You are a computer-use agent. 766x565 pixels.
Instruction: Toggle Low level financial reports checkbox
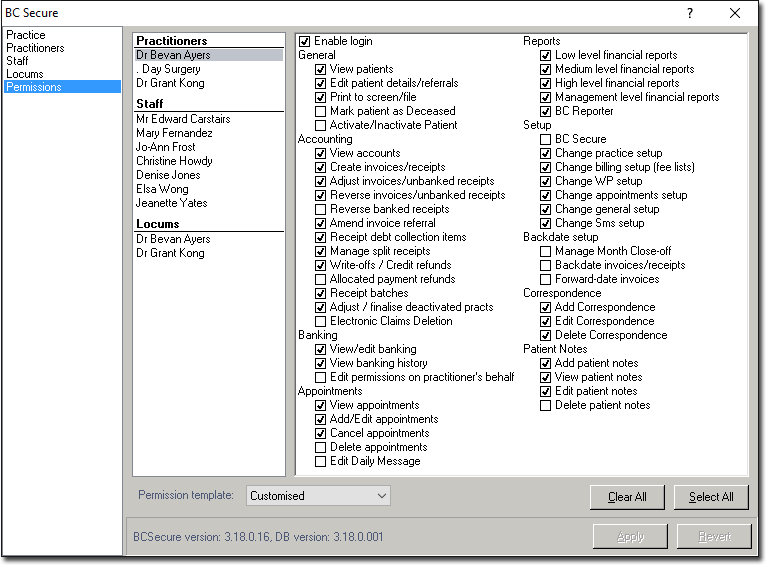pyautogui.click(x=546, y=56)
